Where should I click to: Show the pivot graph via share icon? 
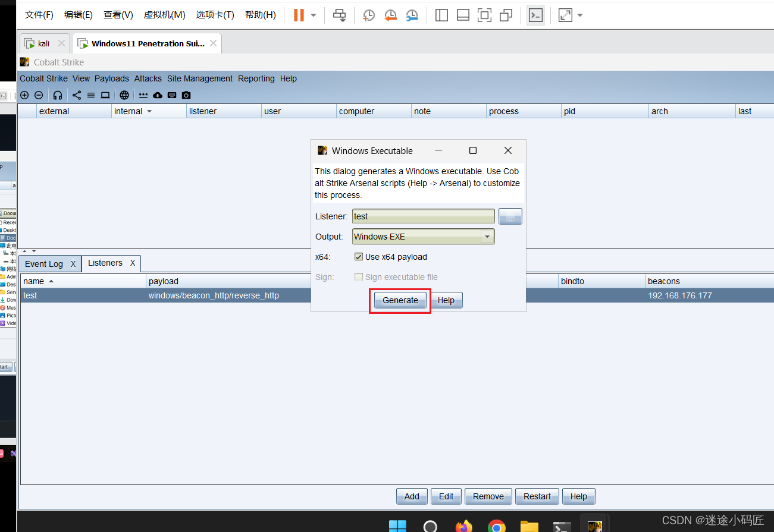77,95
